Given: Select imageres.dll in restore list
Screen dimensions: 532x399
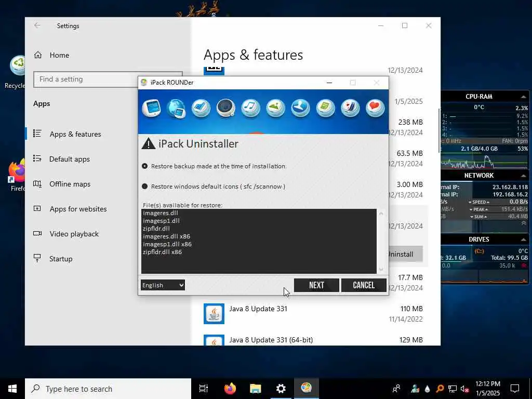Looking at the screenshot, I should pos(161,213).
